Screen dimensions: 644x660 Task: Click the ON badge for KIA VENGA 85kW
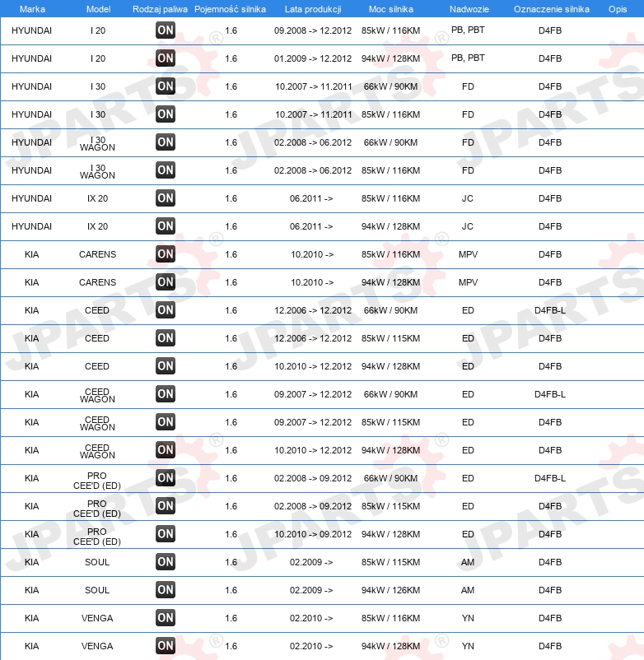[165, 618]
